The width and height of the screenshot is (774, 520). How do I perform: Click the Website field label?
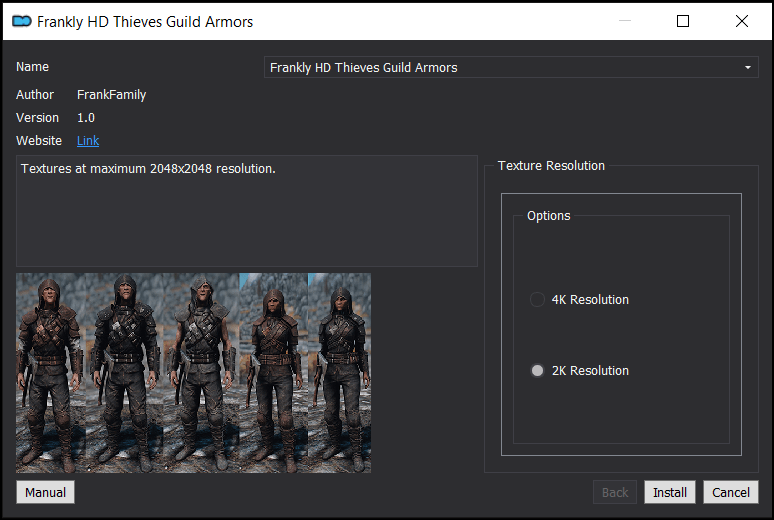[x=39, y=141]
